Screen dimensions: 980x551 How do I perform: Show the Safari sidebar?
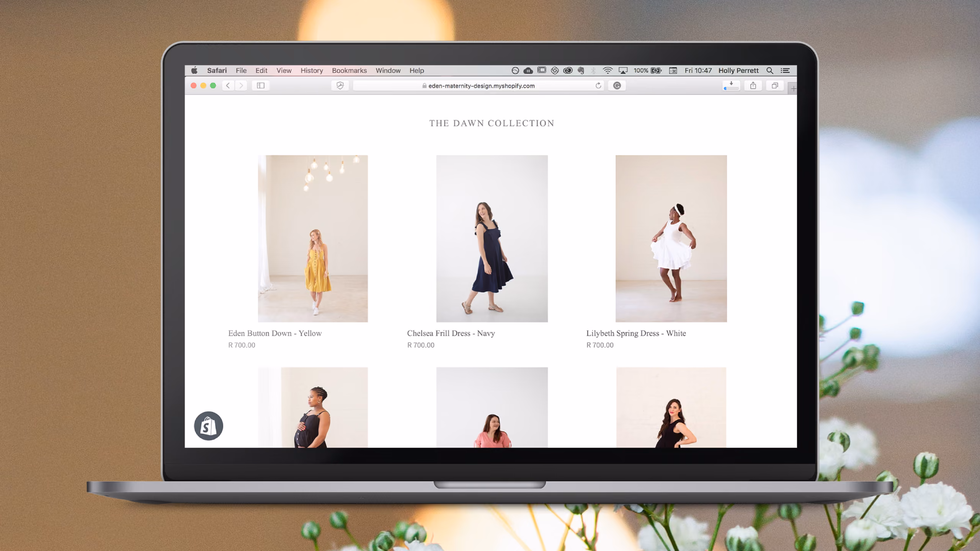pos(261,86)
